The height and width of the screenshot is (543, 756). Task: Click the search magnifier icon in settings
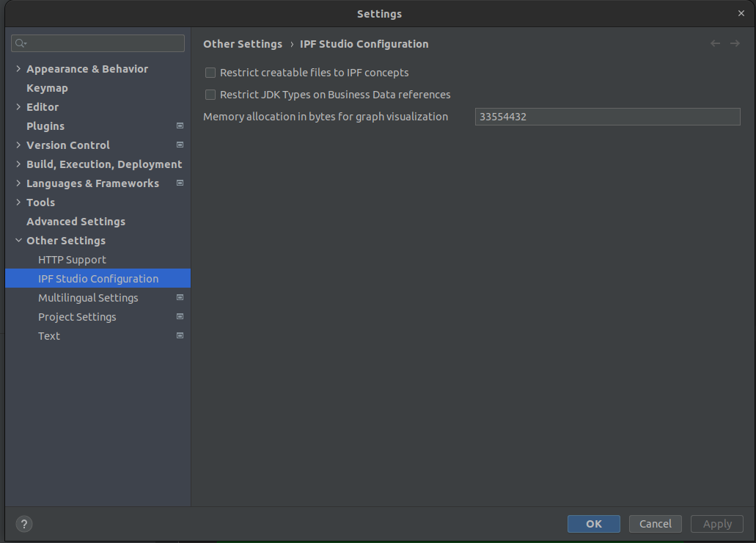pos(19,43)
